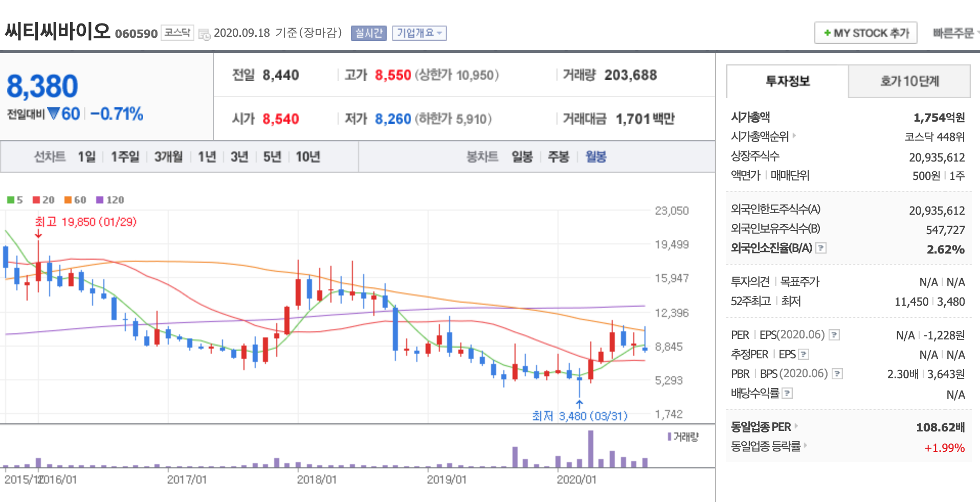Click change percentage -0.71%
This screenshot has height=502, width=980.
[117, 113]
